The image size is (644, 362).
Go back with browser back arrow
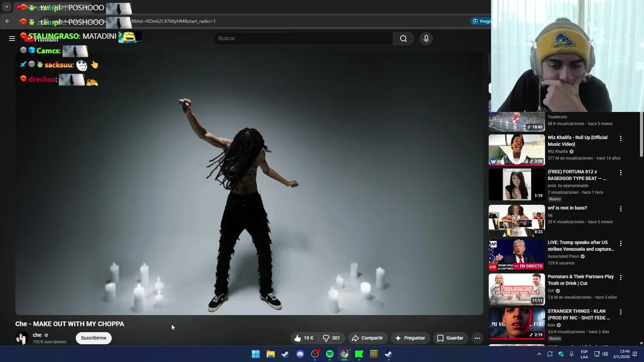pos(7,21)
